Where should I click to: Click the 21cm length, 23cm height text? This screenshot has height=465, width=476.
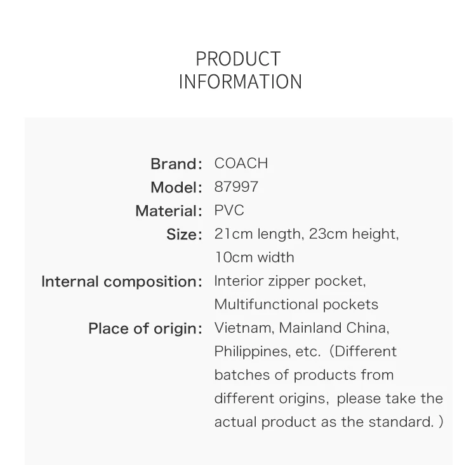tap(307, 234)
